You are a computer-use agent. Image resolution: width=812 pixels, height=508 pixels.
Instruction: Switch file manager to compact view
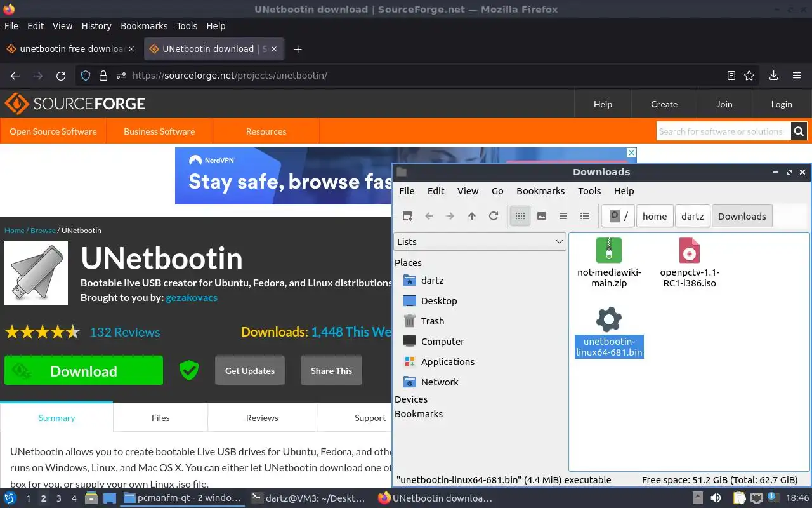click(x=563, y=216)
